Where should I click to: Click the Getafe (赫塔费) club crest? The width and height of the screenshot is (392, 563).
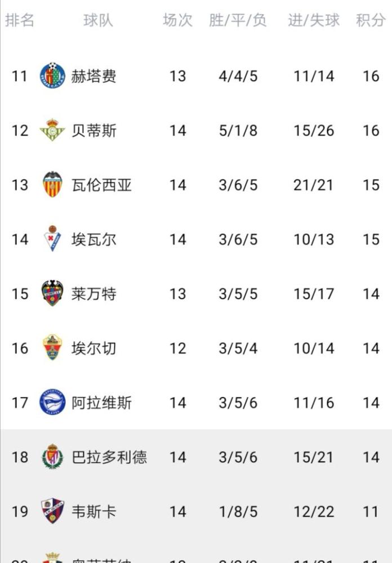click(52, 75)
